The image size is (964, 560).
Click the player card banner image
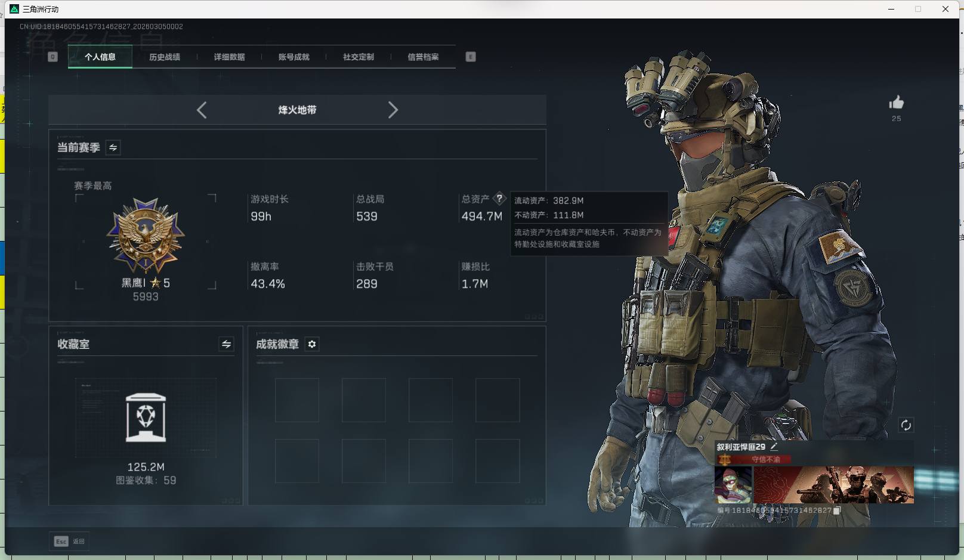pos(834,484)
